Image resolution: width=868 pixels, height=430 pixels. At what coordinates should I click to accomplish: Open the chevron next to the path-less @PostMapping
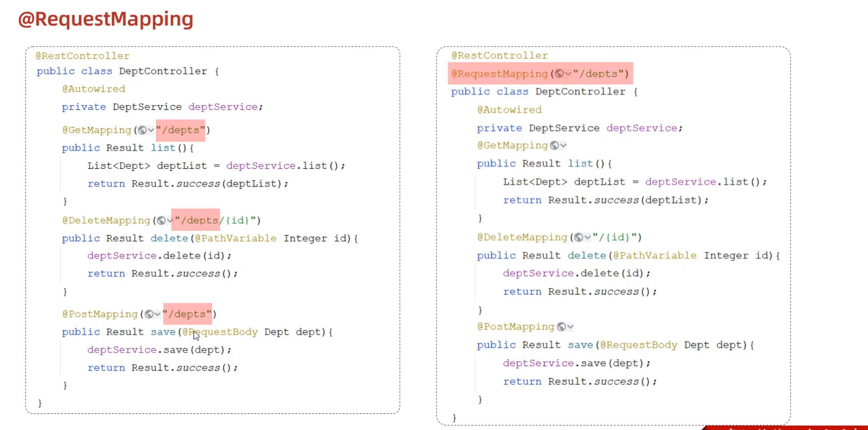(x=570, y=327)
